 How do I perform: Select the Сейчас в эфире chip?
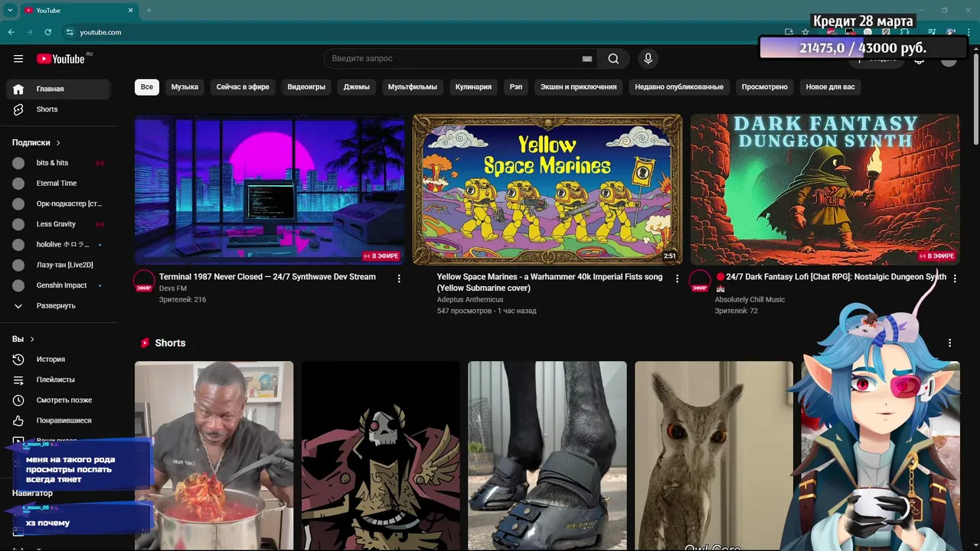click(243, 86)
